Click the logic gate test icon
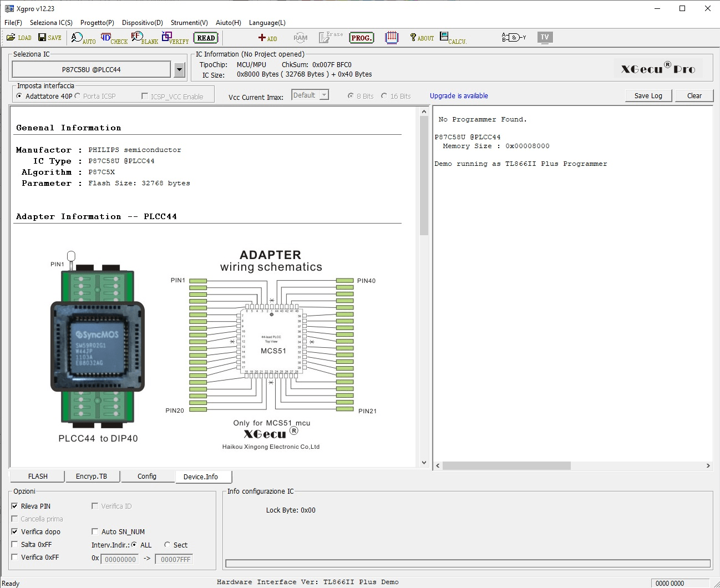Screen dimensions: 720x588 (x=514, y=37)
